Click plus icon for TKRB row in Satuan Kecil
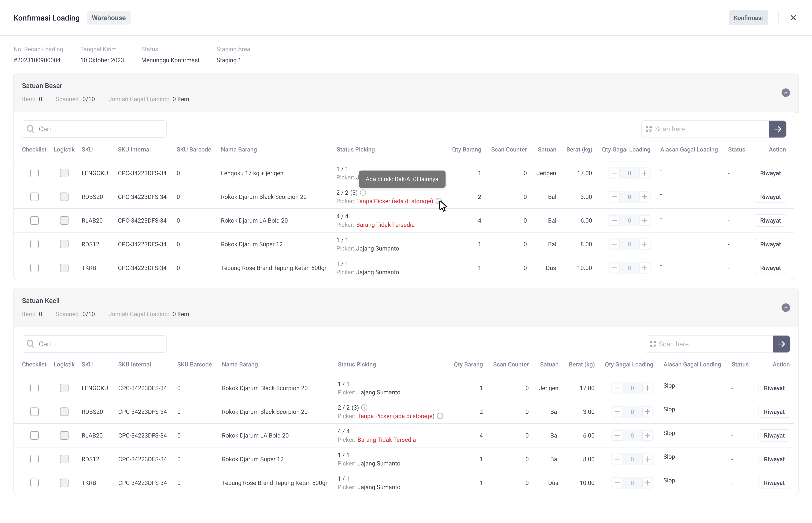The image size is (812, 523). tap(647, 483)
